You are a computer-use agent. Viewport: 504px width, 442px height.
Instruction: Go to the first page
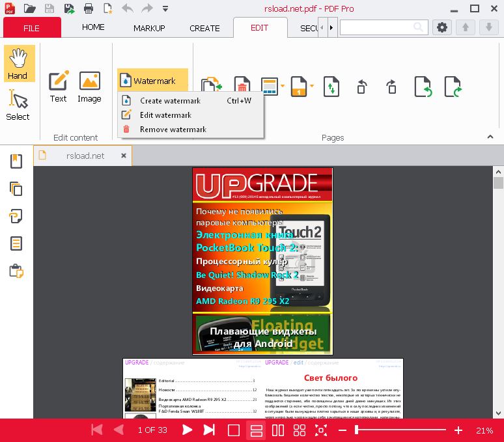coord(97,430)
